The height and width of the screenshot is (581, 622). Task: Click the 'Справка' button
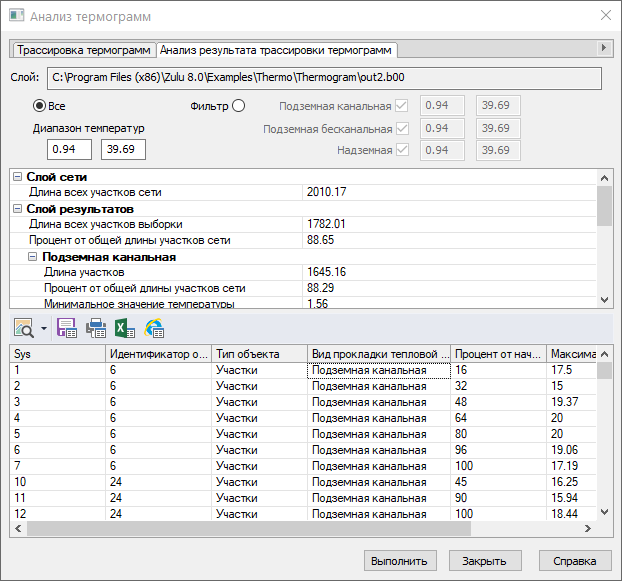point(575,560)
